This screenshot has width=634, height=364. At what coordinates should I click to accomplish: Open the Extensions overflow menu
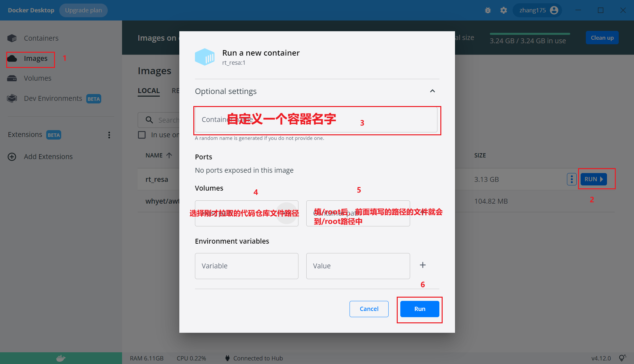[x=109, y=135]
